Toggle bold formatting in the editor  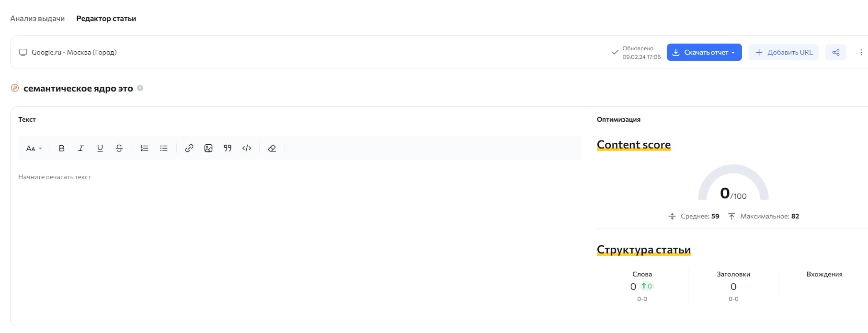(61, 149)
